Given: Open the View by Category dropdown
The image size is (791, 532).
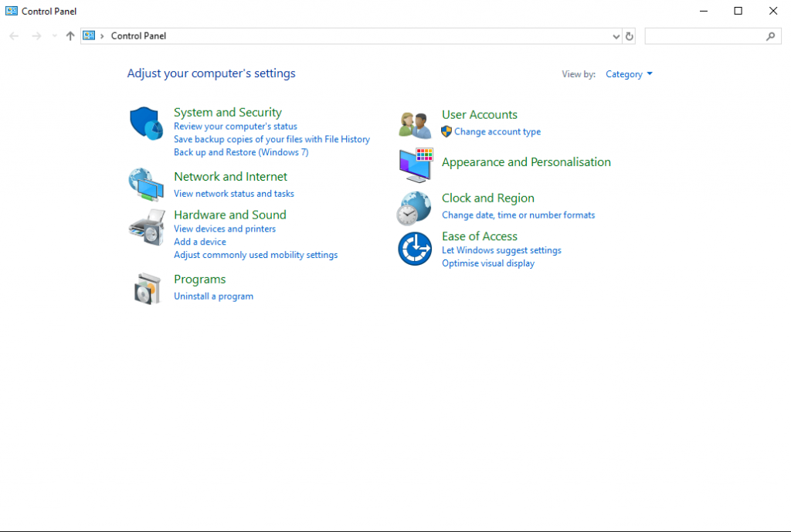Looking at the screenshot, I should point(629,74).
